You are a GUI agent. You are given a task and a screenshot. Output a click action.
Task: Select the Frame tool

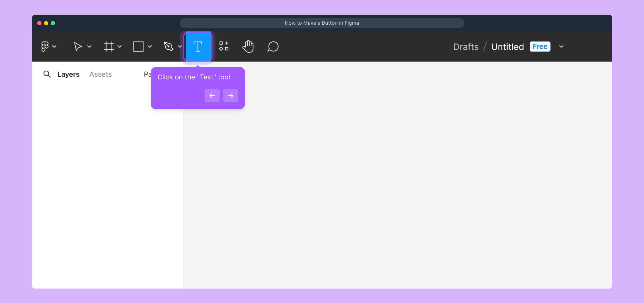pos(109,47)
